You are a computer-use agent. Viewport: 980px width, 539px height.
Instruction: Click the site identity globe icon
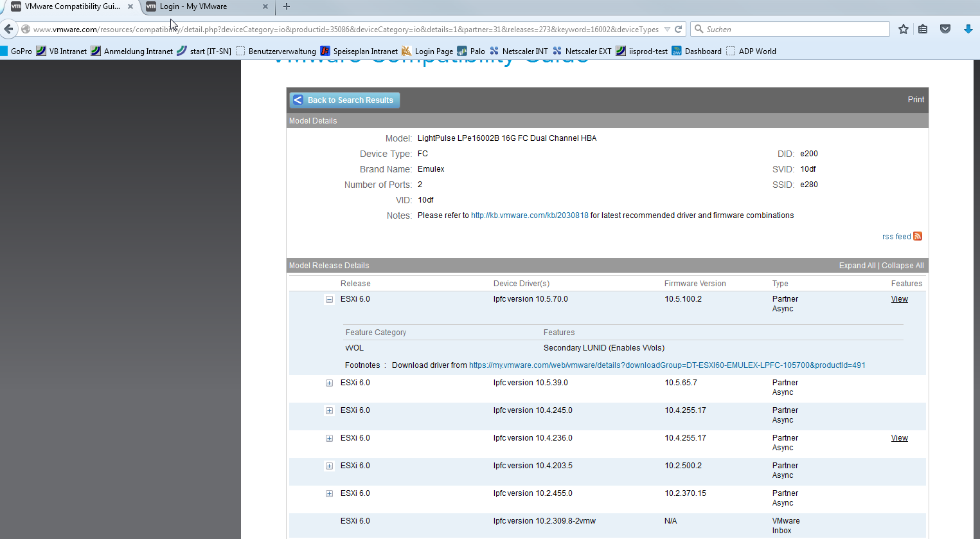(26, 29)
